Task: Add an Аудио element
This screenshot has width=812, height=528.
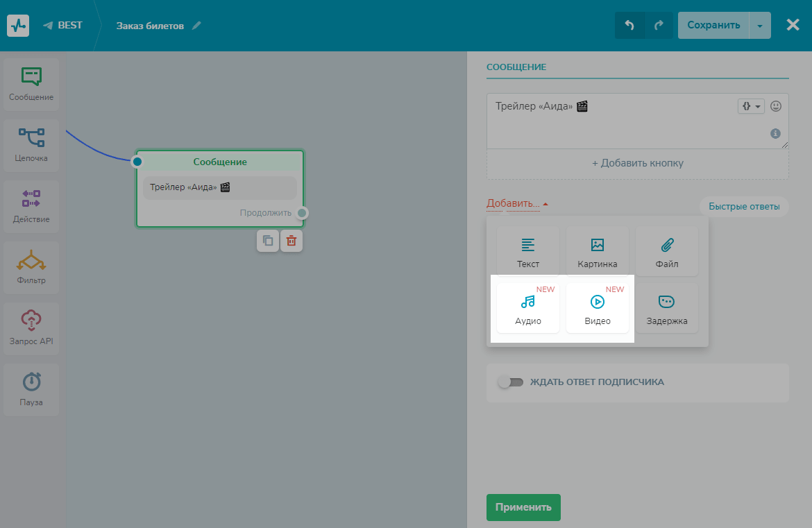Action: 528,308
